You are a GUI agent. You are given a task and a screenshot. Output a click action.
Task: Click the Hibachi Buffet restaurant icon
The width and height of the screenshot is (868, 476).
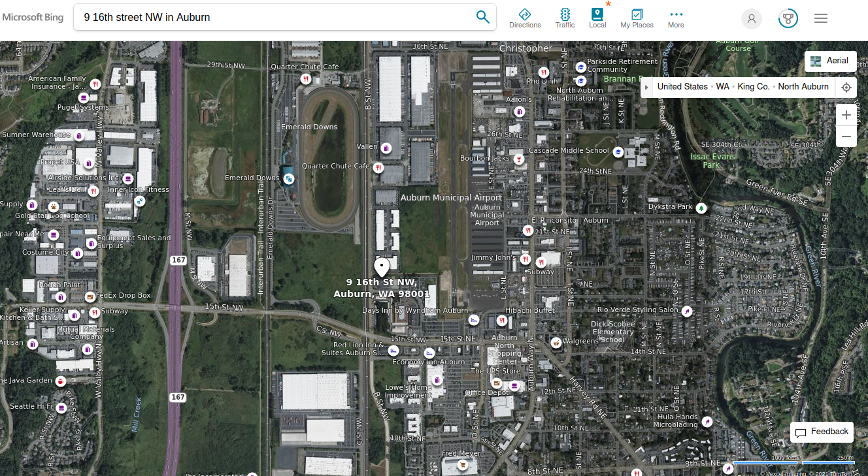coord(501,320)
